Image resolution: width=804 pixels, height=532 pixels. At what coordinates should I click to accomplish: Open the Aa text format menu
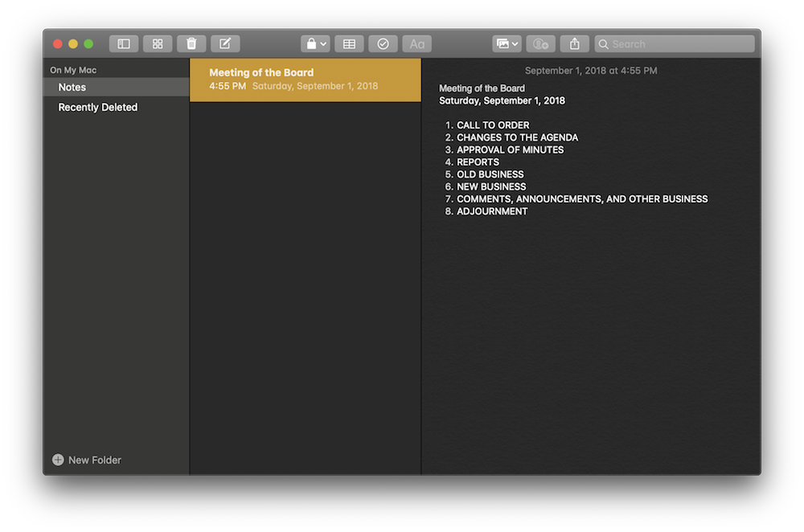click(x=416, y=44)
